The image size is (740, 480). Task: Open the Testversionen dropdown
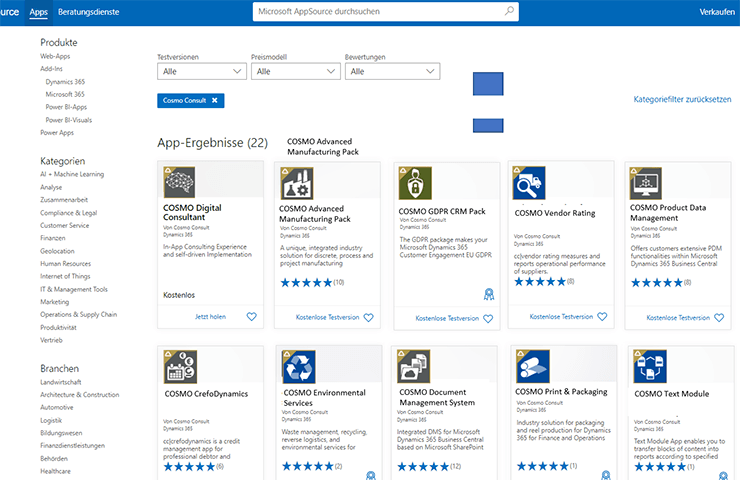point(201,72)
